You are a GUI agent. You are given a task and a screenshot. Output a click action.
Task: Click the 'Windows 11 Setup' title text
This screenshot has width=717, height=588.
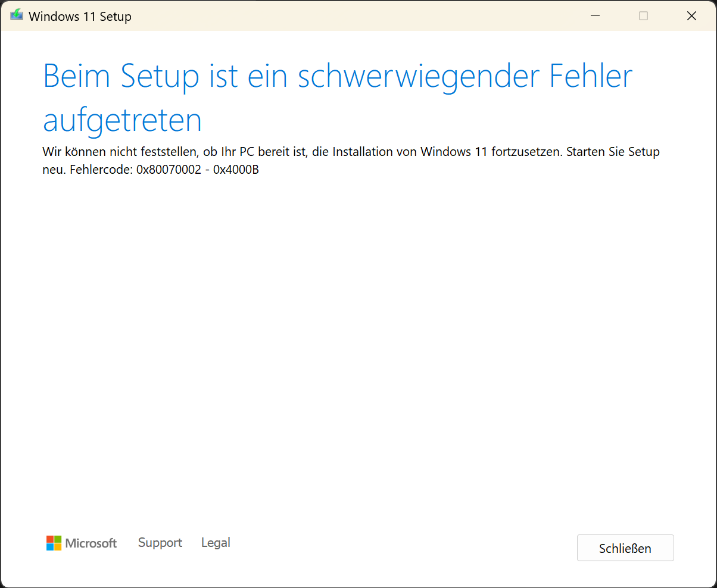(80, 17)
